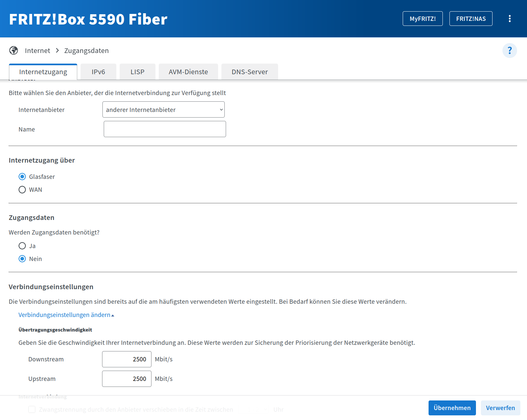Viewport: 527px width, 420px height.
Task: Click the Verbindungseinstellungen heading
Action: click(51, 287)
